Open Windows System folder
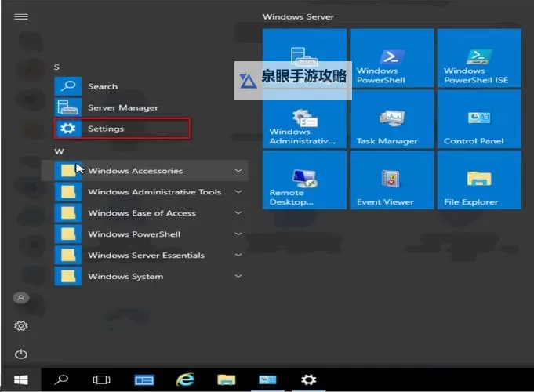Image resolution: width=534 pixels, height=392 pixels. tap(145, 276)
